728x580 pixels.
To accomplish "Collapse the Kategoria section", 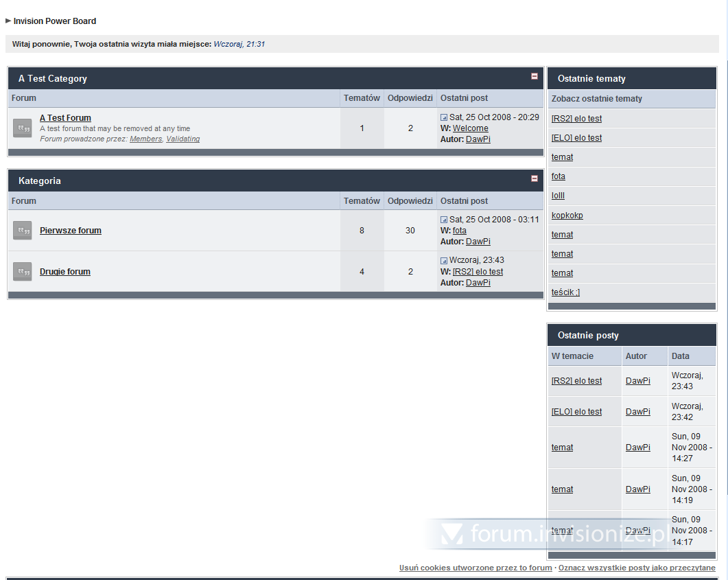I will point(535,179).
